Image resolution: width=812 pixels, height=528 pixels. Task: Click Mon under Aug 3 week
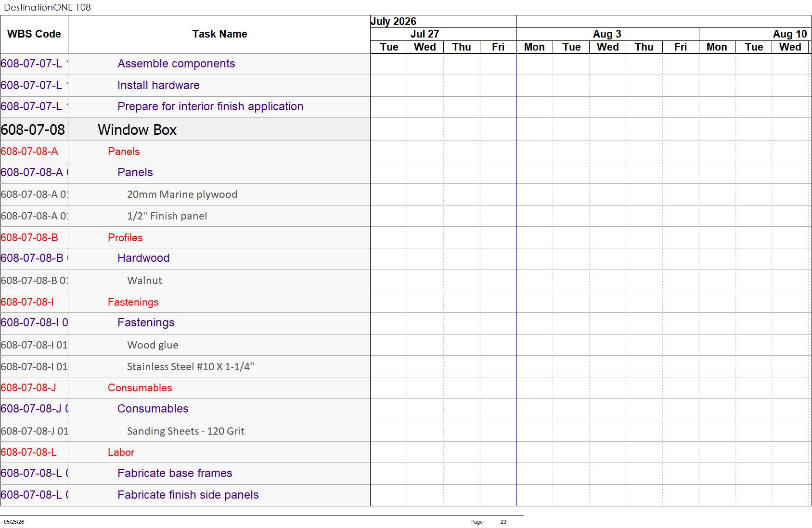coord(534,47)
